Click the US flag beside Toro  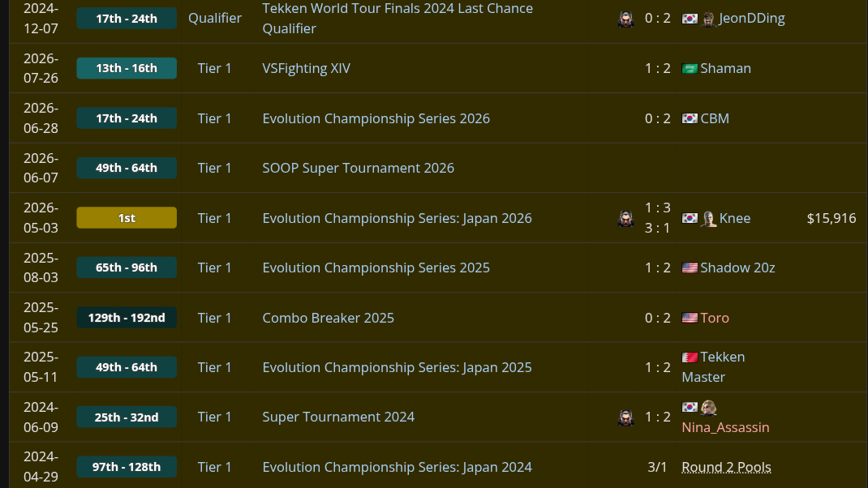pos(690,318)
